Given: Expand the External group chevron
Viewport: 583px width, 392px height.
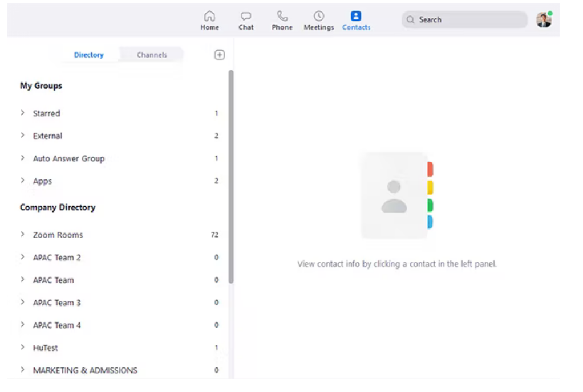Looking at the screenshot, I should [23, 136].
